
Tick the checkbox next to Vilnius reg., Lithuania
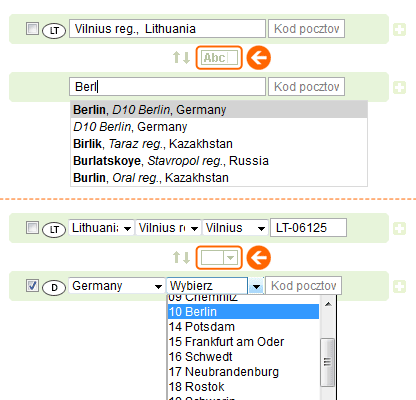pos(32,28)
